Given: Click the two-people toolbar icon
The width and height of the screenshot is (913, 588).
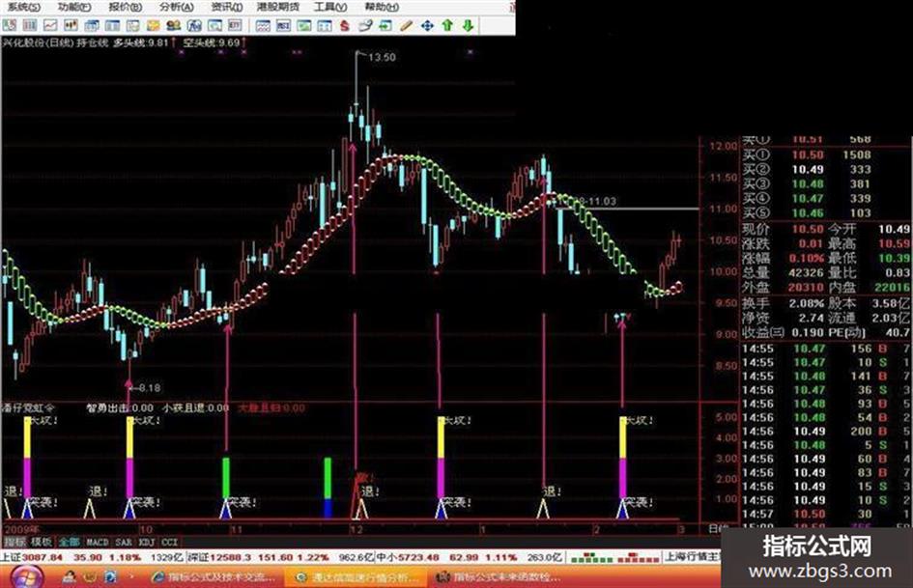Looking at the screenshot, I should click(x=174, y=25).
